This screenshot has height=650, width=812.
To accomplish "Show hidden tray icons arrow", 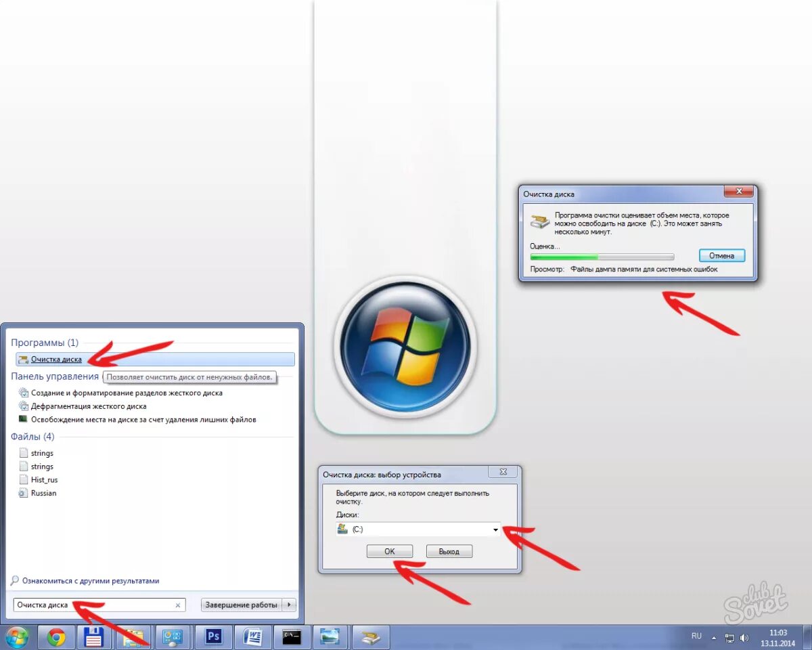I will click(x=713, y=638).
